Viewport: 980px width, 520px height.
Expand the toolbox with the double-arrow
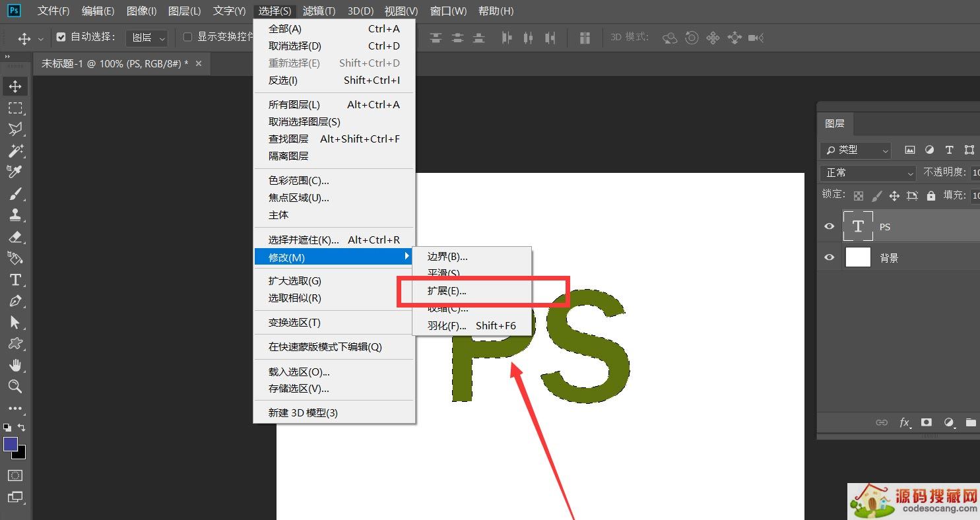tap(8, 57)
